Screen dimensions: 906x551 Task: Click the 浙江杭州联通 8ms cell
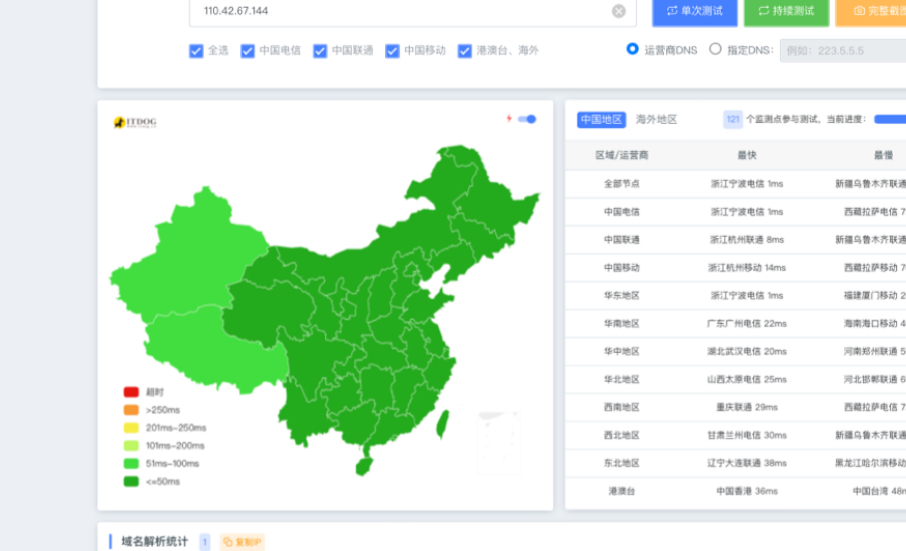[747, 240]
